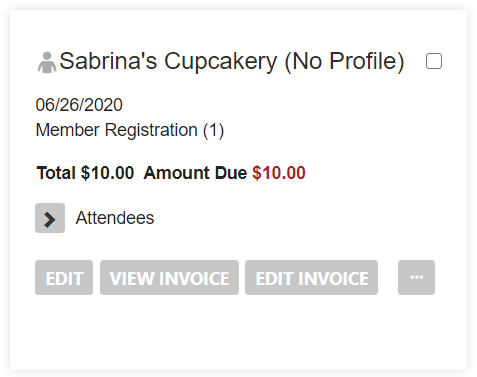Click the 06/26/2020 registration date
The image size is (477, 377).
click(79, 105)
